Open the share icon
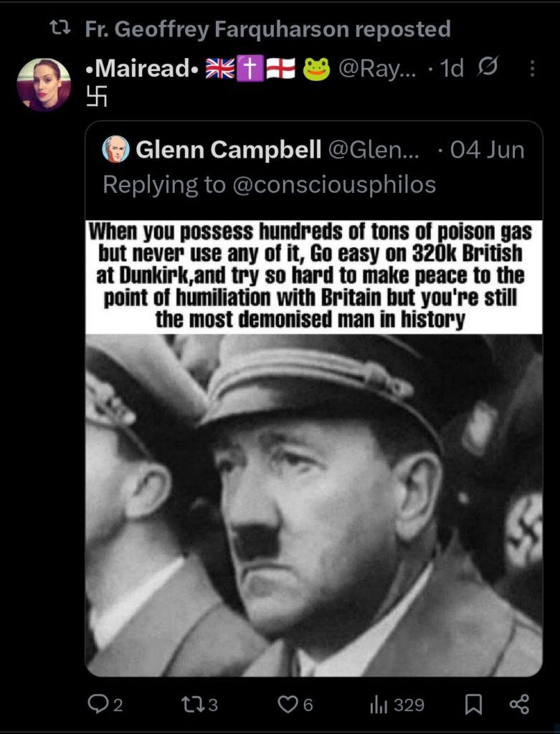The height and width of the screenshot is (734, 560). pyautogui.click(x=519, y=704)
